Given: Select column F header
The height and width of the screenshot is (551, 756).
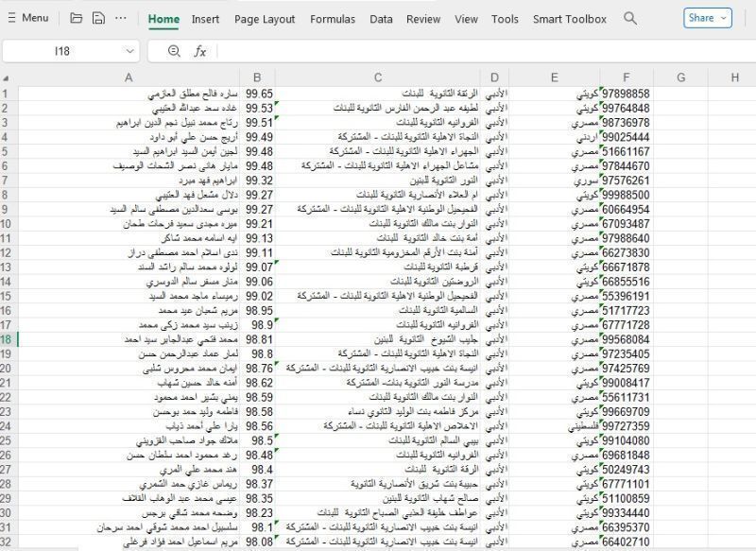Looking at the screenshot, I should click(x=627, y=77).
